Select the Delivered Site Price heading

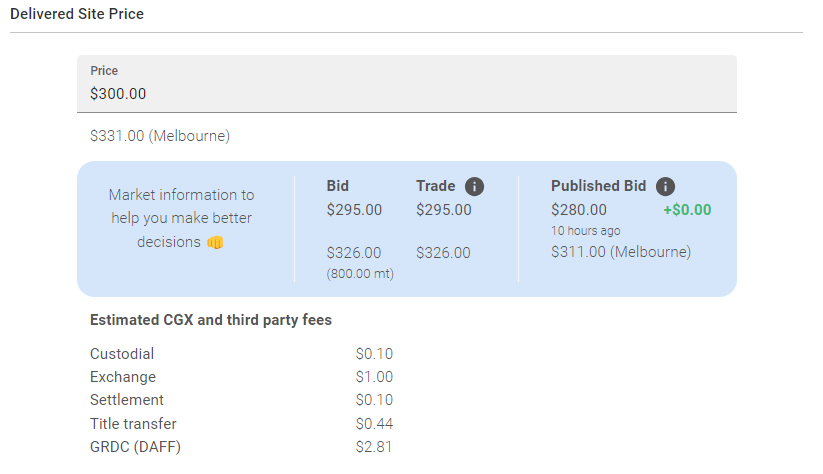(x=77, y=14)
